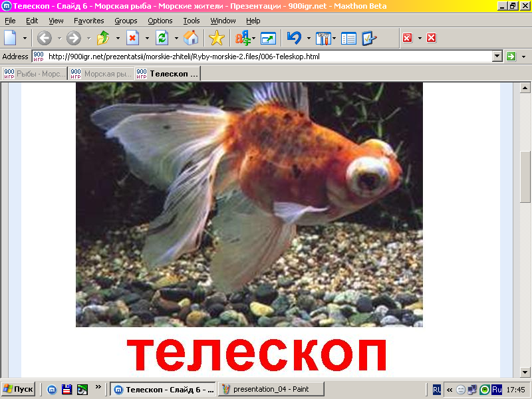Refresh the current page

162,38
